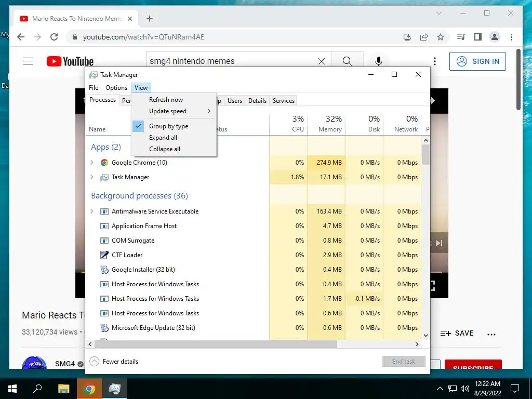Click the Google Chrome process icon
The image size is (532, 399).
pos(104,163)
